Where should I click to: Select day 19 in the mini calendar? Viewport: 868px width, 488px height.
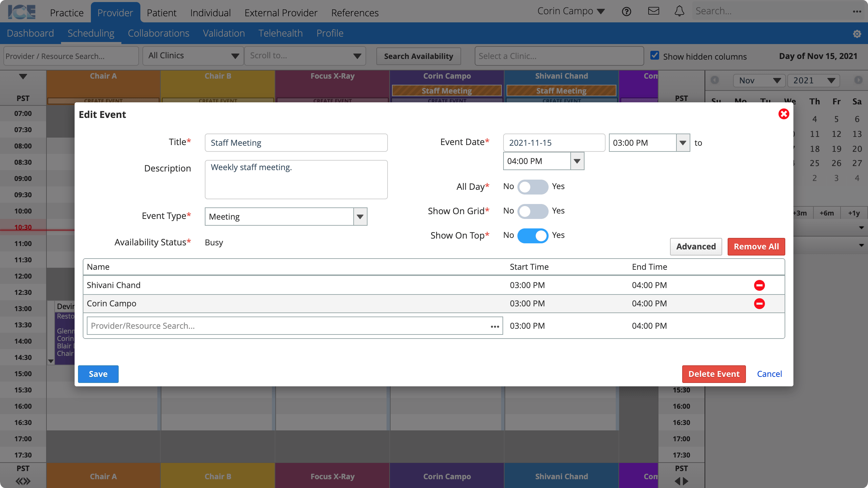pos(836,149)
